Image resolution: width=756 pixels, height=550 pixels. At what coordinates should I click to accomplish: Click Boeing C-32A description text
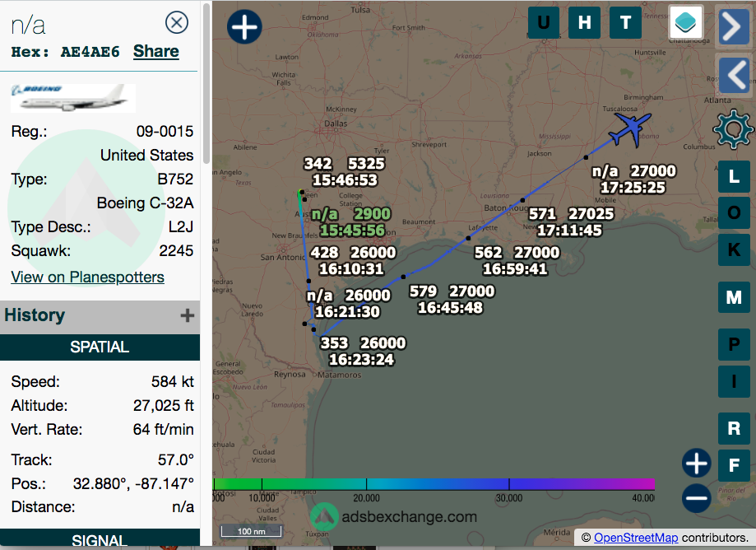click(145, 203)
